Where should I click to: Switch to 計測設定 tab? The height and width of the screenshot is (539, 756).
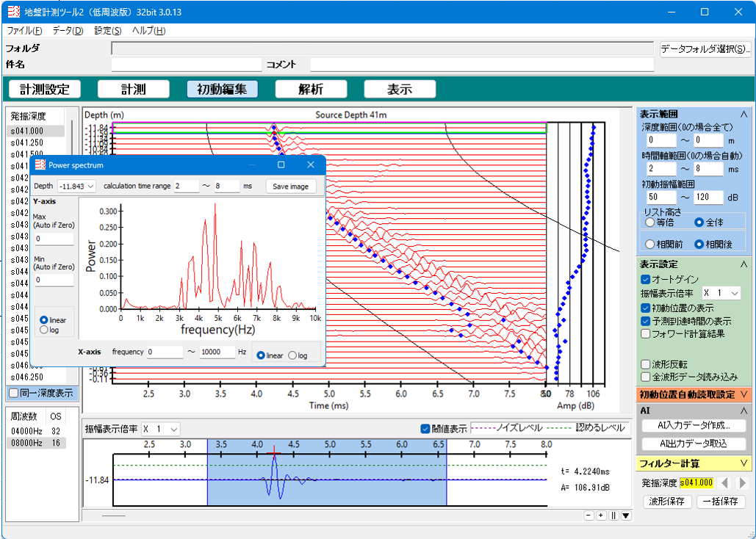point(45,89)
